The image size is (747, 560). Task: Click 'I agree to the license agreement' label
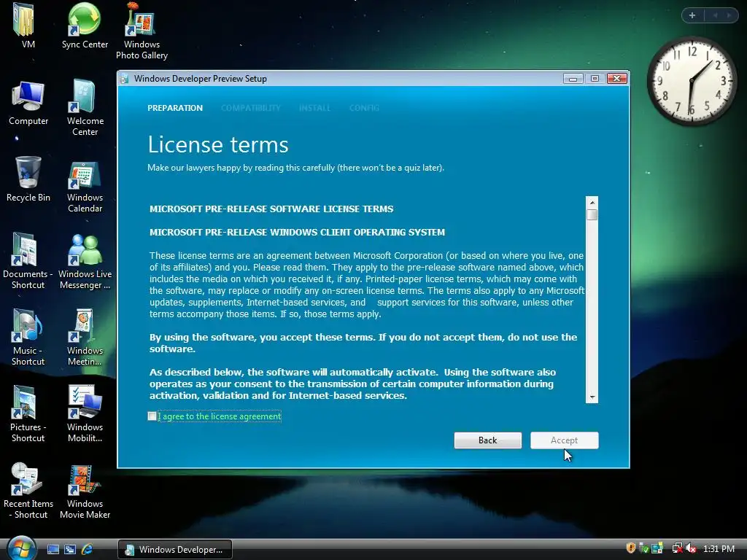click(x=220, y=416)
